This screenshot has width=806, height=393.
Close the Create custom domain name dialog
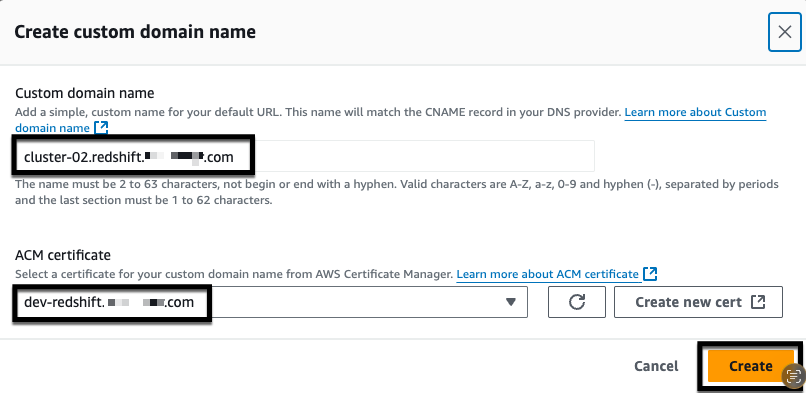tap(784, 32)
